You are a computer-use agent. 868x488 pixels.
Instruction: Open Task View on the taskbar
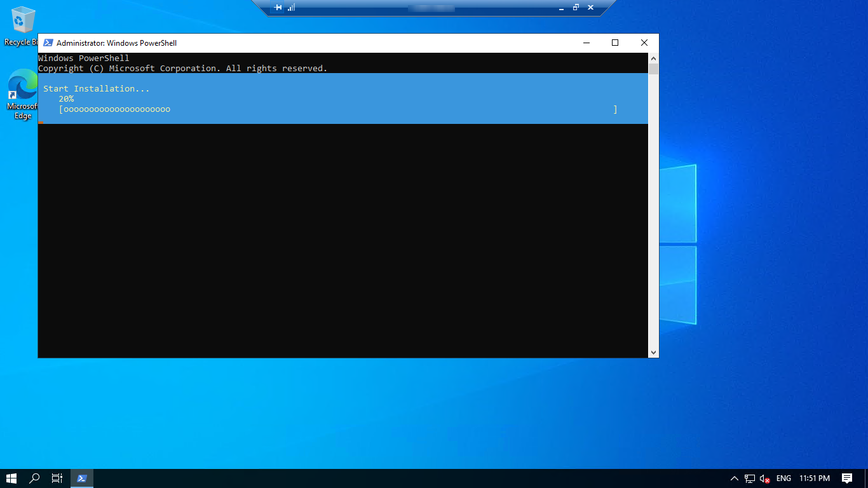[57, 478]
